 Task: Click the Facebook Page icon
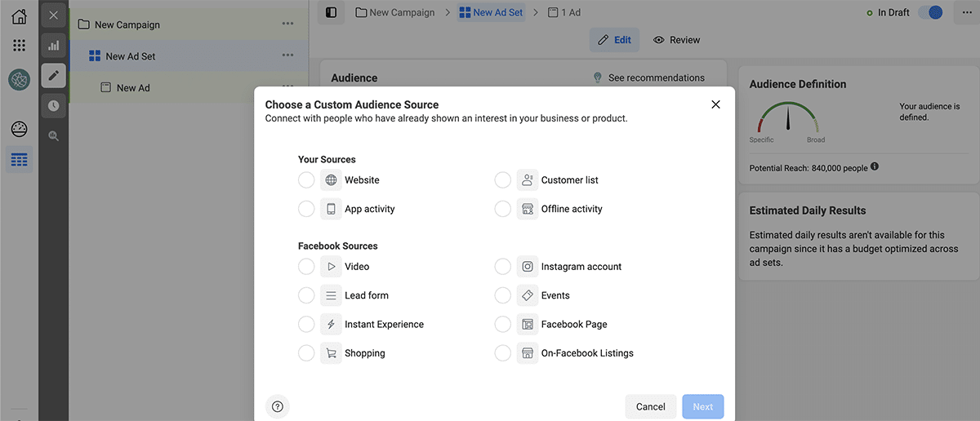coord(528,324)
